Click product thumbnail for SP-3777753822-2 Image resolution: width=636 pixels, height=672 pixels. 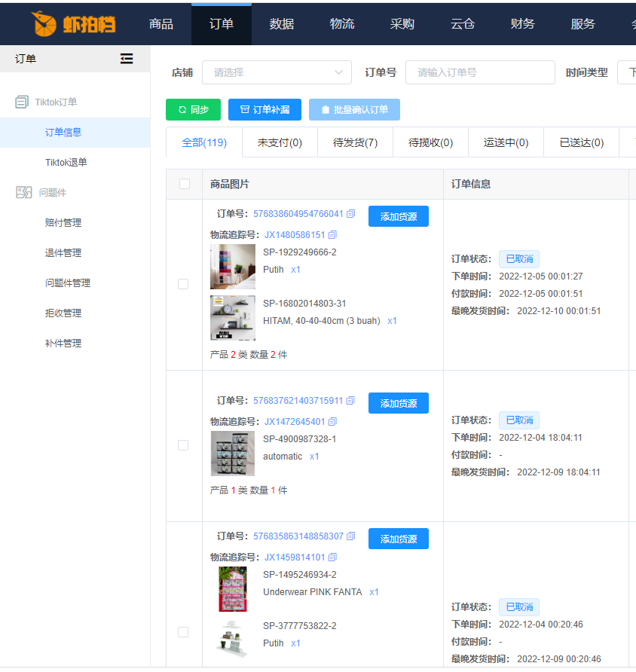pos(233,640)
